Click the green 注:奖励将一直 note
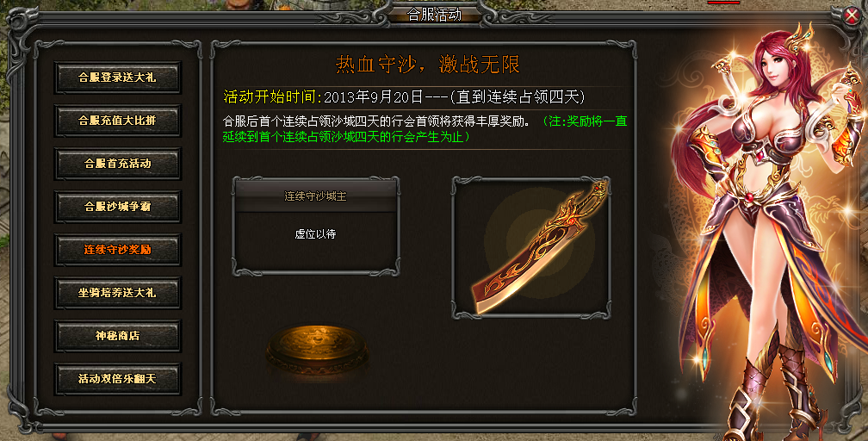This screenshot has width=868, height=441. (x=586, y=121)
